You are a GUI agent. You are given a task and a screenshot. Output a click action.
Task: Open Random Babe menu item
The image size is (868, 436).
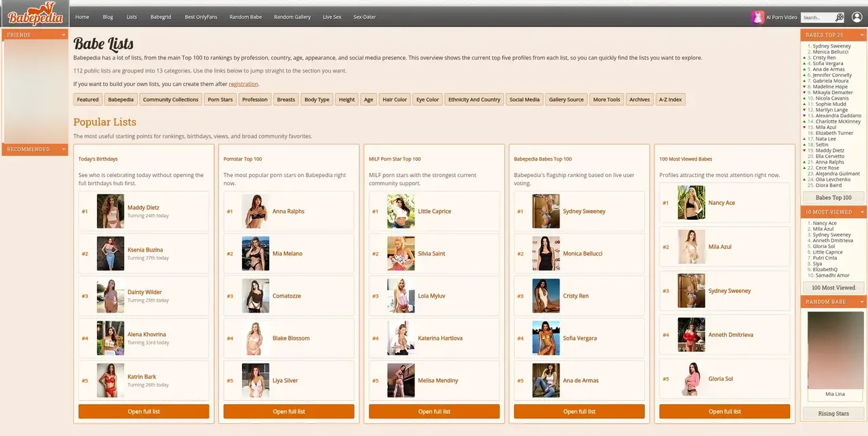pyautogui.click(x=245, y=17)
